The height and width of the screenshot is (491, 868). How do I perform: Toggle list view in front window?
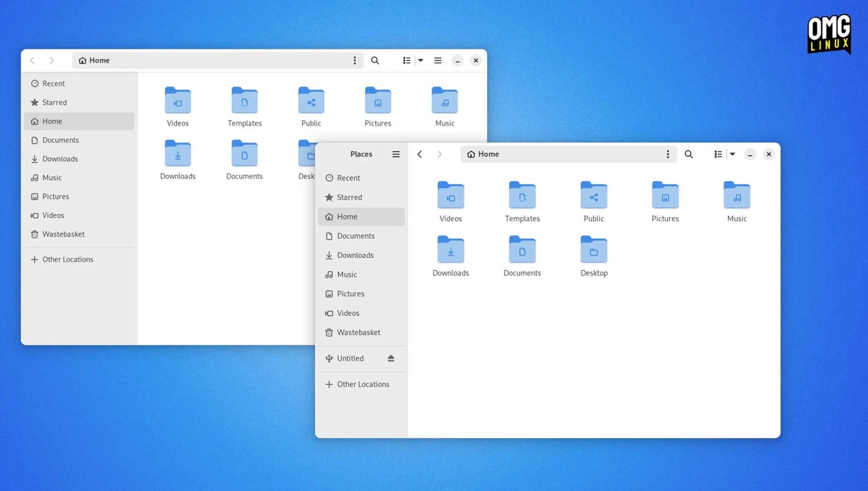718,154
